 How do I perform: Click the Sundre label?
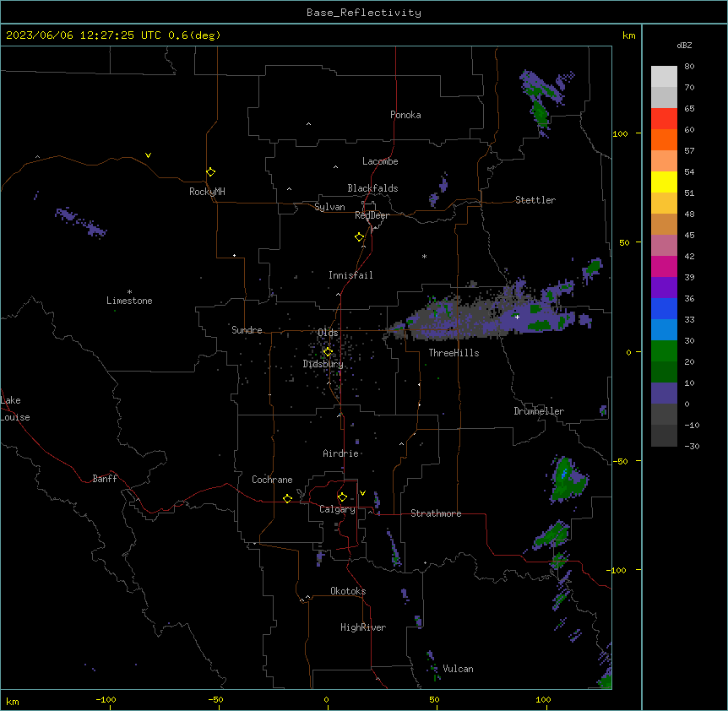(x=247, y=330)
